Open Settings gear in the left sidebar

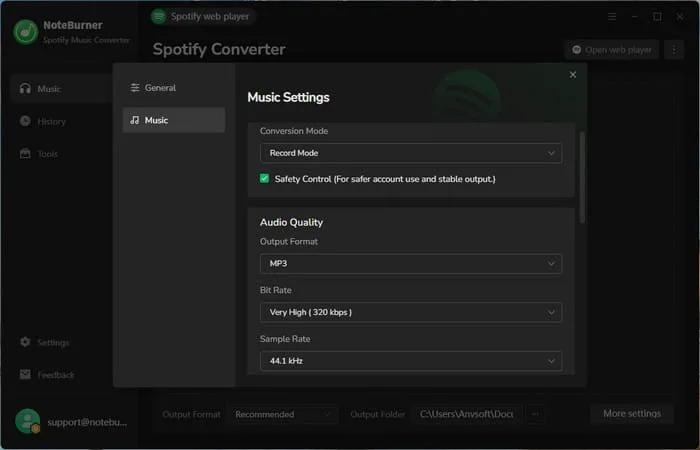45,342
